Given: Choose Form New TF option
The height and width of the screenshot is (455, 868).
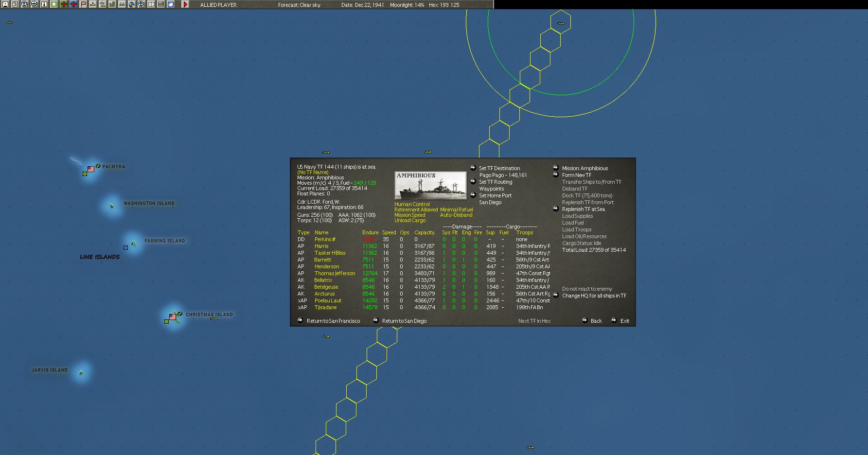Looking at the screenshot, I should click(577, 175).
